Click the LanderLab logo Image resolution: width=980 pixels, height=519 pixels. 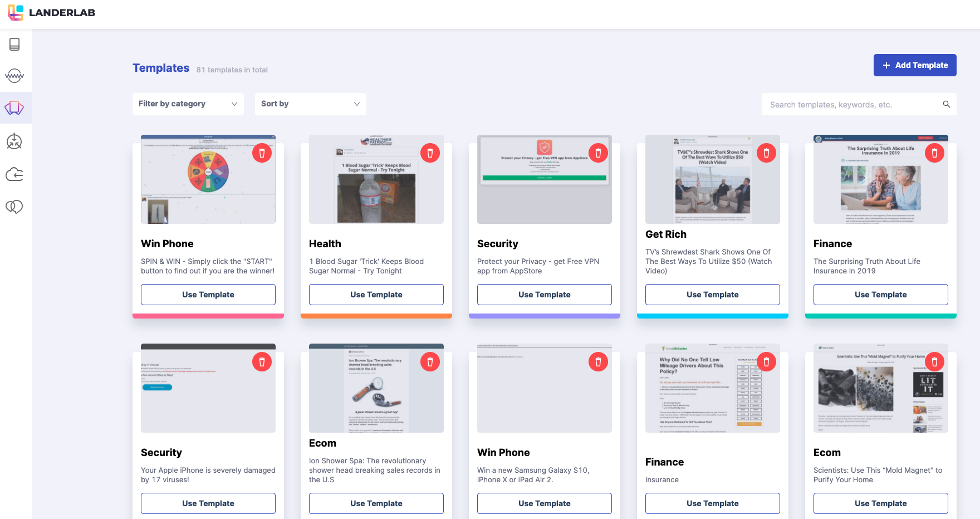point(52,13)
